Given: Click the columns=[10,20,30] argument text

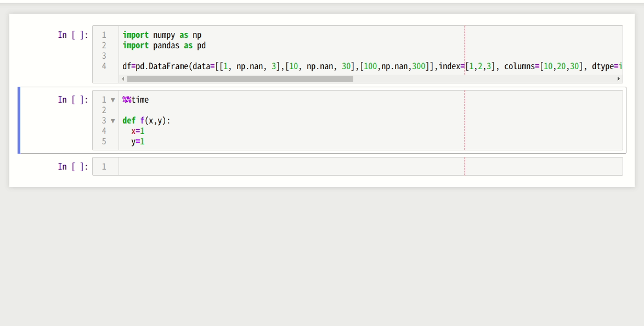Looking at the screenshot, I should pos(544,66).
